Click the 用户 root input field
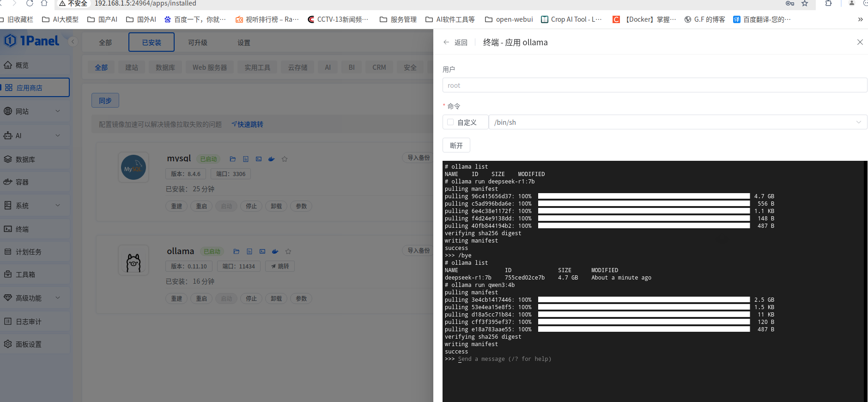Image resolution: width=868 pixels, height=402 pixels. [x=655, y=85]
